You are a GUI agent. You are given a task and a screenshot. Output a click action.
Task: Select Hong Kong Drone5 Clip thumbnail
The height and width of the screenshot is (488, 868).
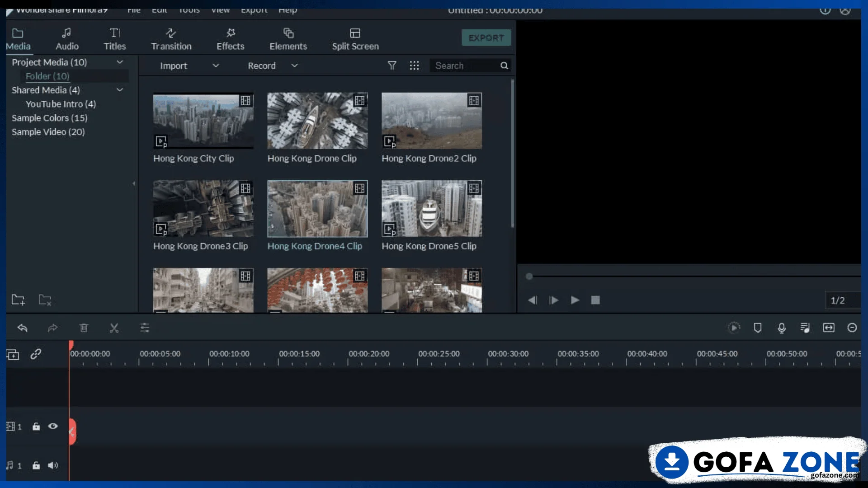click(x=432, y=208)
